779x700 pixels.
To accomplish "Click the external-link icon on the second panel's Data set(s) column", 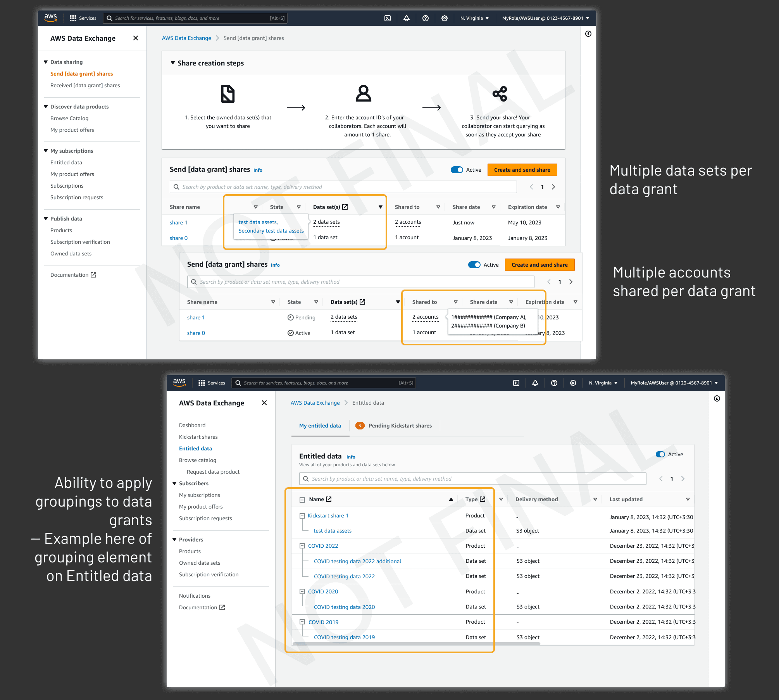I will point(362,302).
